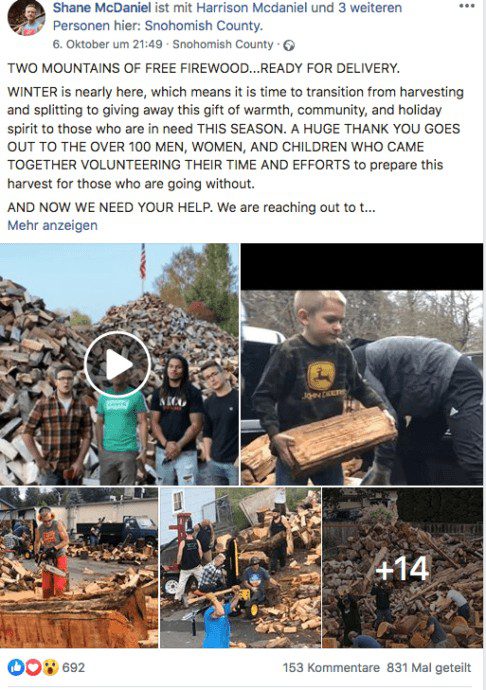Open the three-dot post options menu
486x690 pixels.
[466, 6]
